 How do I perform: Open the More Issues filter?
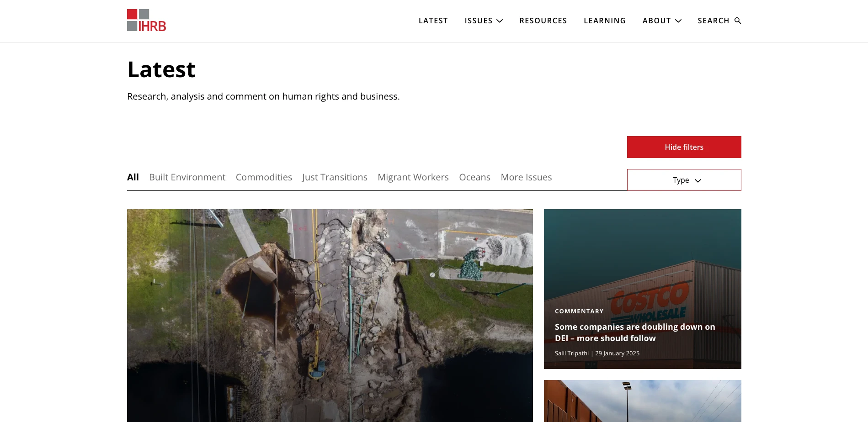click(x=526, y=177)
